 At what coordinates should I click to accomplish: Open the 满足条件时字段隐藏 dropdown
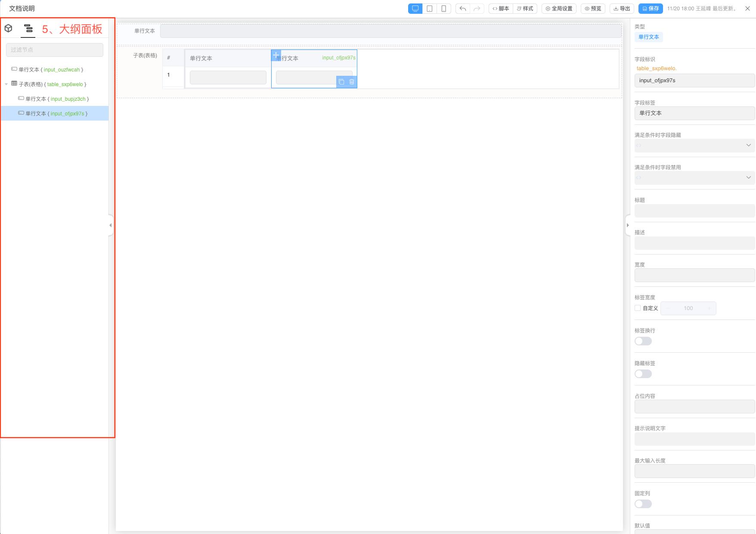(x=694, y=146)
